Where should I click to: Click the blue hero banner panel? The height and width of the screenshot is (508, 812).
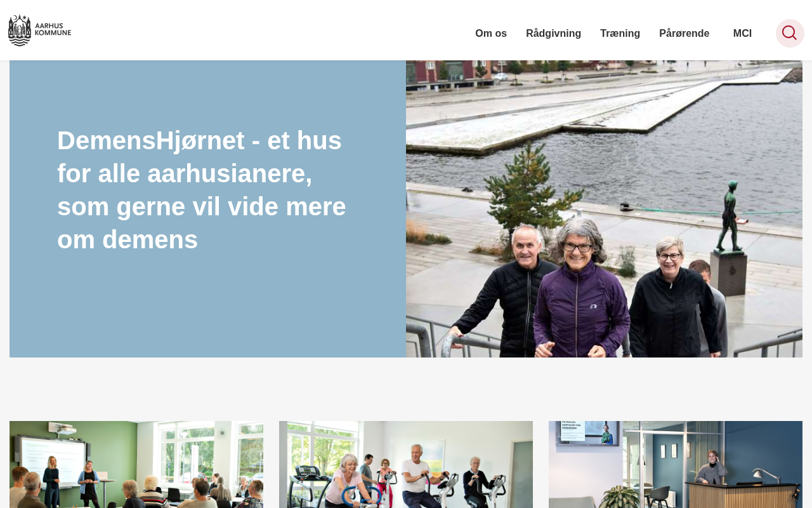(x=207, y=209)
